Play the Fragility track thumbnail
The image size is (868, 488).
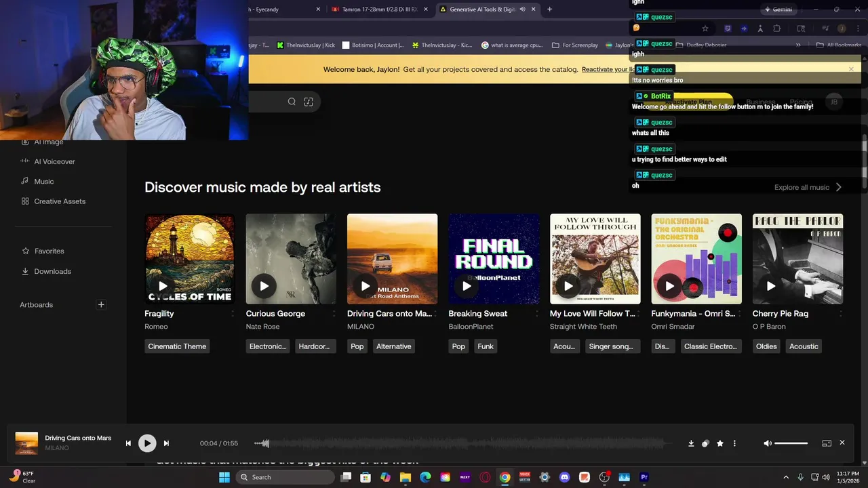163,286
